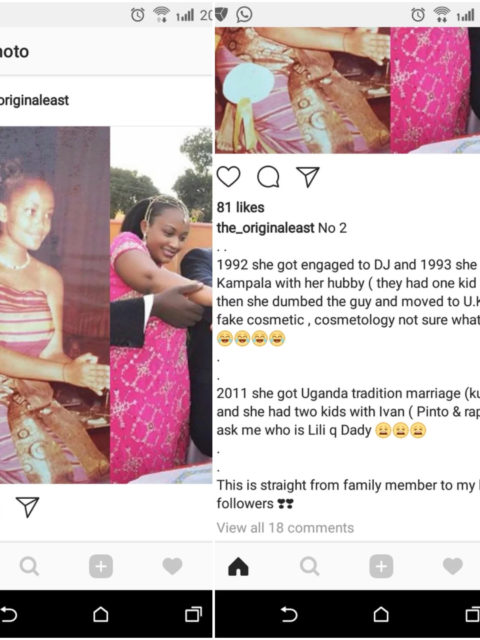Viewport: 480px width, 640px height.
Task: Tap WhatsApp notification icon in status bar
Action: click(244, 15)
